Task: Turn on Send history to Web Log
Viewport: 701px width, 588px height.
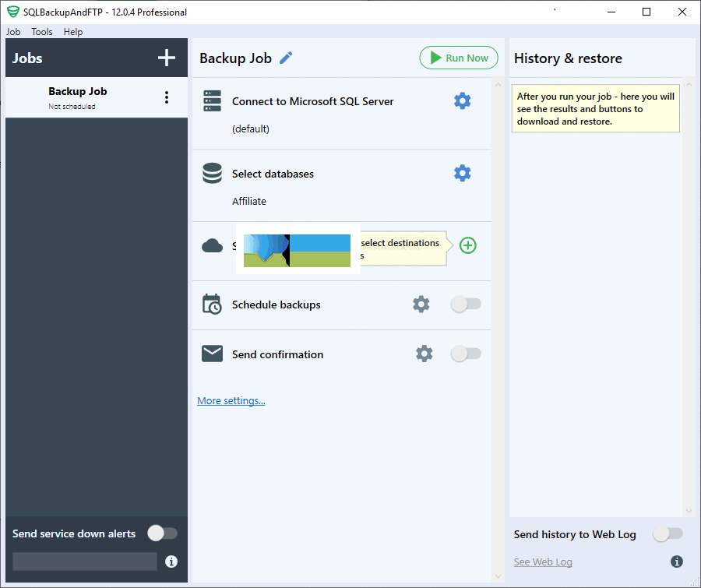Action: [668, 533]
